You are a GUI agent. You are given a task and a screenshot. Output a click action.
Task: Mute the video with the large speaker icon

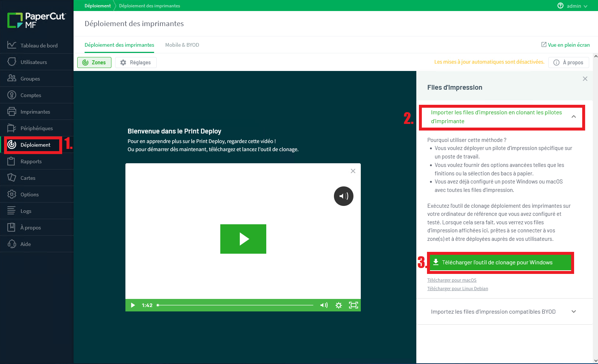click(x=343, y=196)
